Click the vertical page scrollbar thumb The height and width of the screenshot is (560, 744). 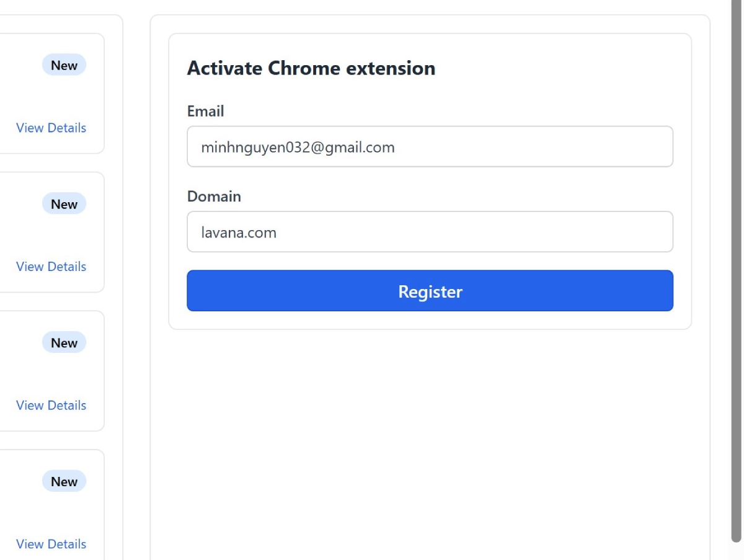737,267
